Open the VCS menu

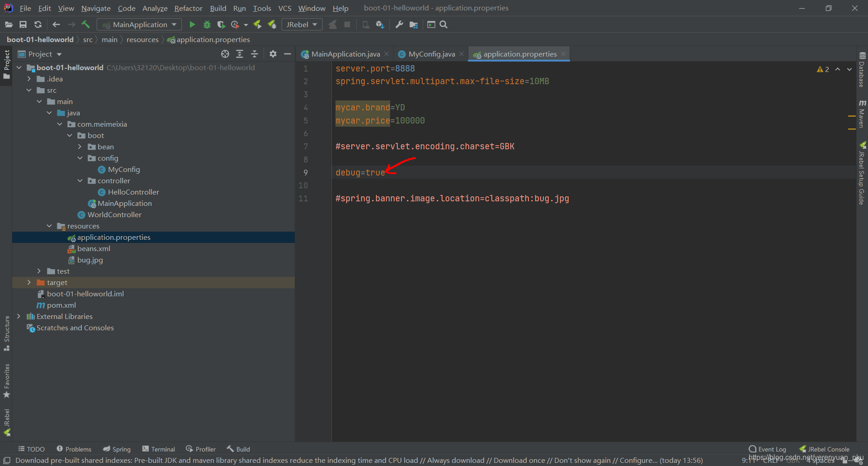pyautogui.click(x=285, y=8)
